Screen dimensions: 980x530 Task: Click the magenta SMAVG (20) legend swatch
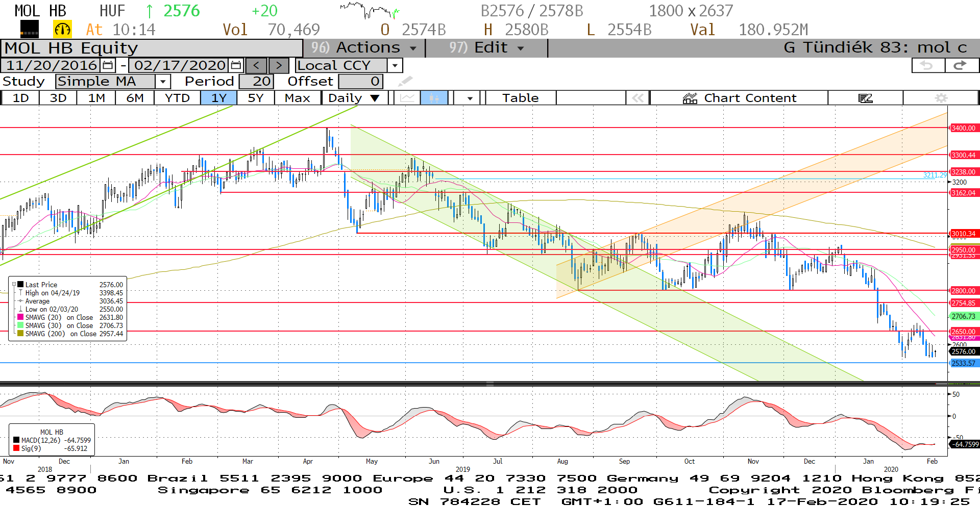click(x=20, y=317)
